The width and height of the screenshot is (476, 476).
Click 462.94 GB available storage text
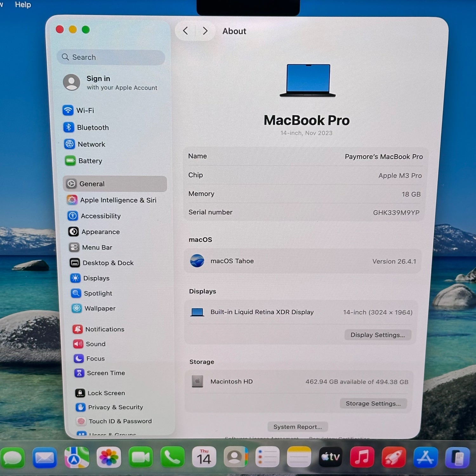click(x=357, y=382)
